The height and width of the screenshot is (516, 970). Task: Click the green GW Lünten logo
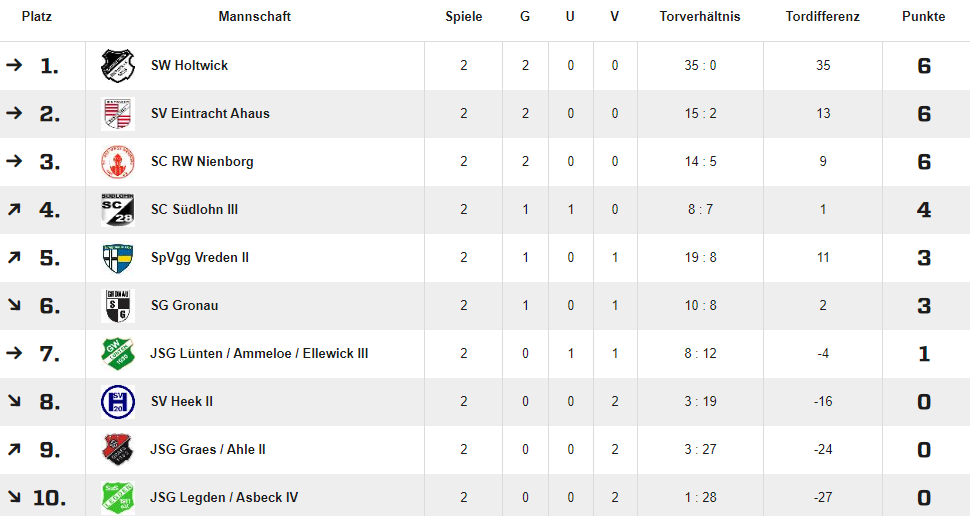118,354
